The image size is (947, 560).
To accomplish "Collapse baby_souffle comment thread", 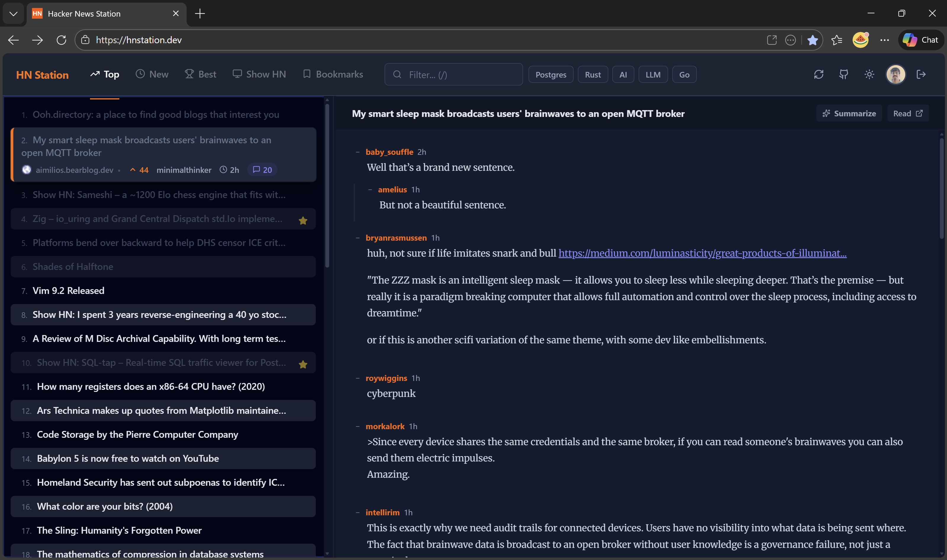I will pos(357,152).
